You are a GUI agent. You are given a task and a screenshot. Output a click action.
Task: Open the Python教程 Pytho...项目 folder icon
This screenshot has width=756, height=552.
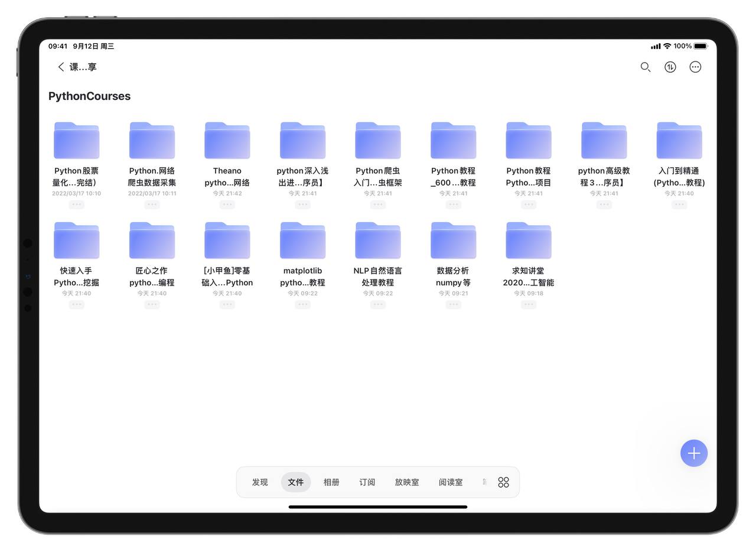coord(529,141)
